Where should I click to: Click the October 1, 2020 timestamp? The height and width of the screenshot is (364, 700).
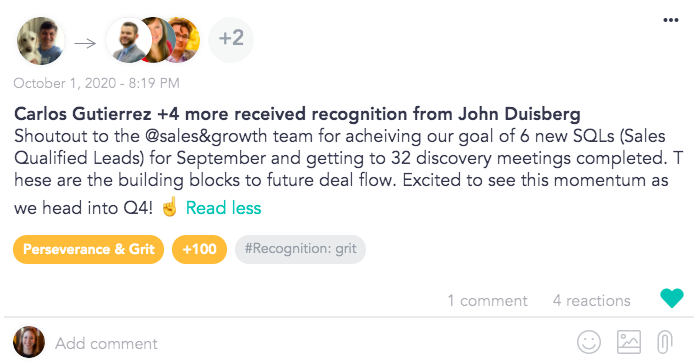click(96, 83)
